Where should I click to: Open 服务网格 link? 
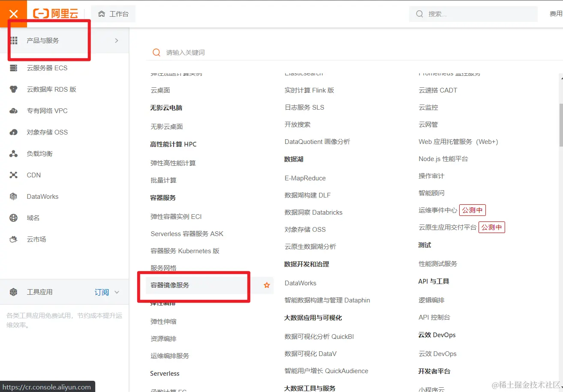pyautogui.click(x=163, y=268)
